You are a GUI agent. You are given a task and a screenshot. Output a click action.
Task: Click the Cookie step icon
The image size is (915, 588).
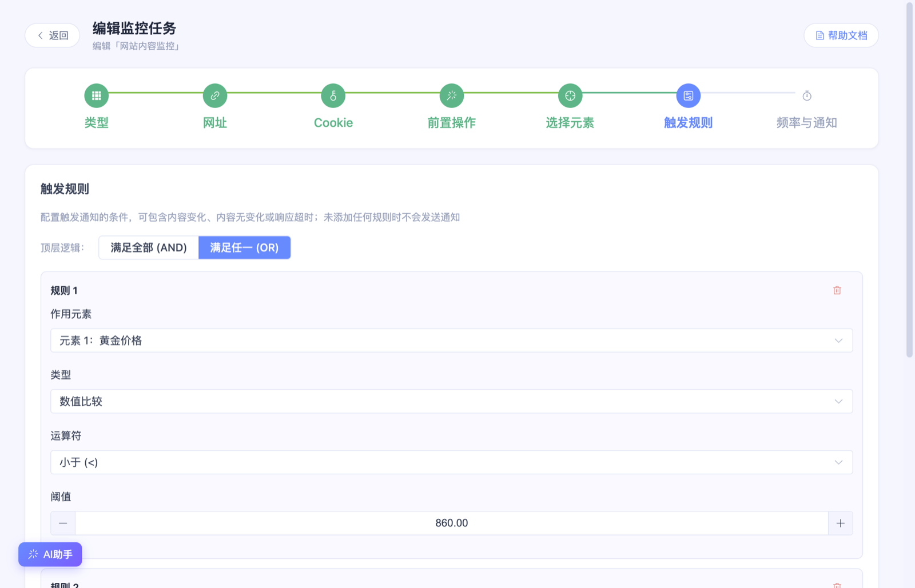[x=333, y=95]
